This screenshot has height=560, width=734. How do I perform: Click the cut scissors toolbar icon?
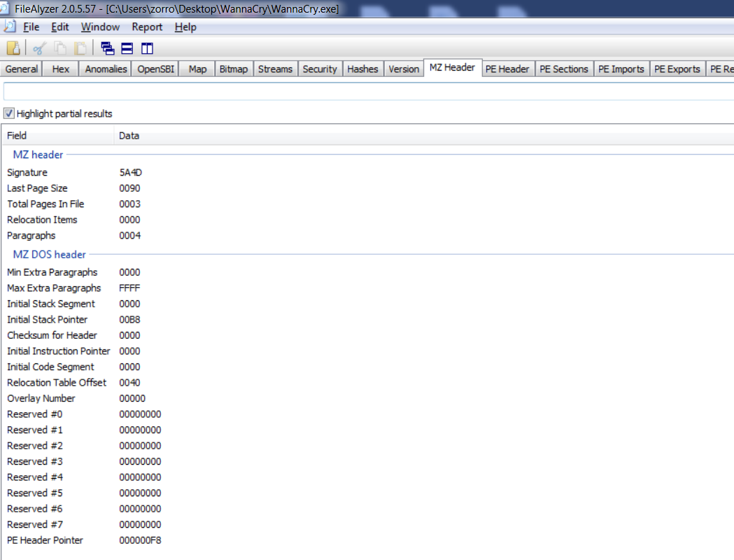(x=39, y=48)
